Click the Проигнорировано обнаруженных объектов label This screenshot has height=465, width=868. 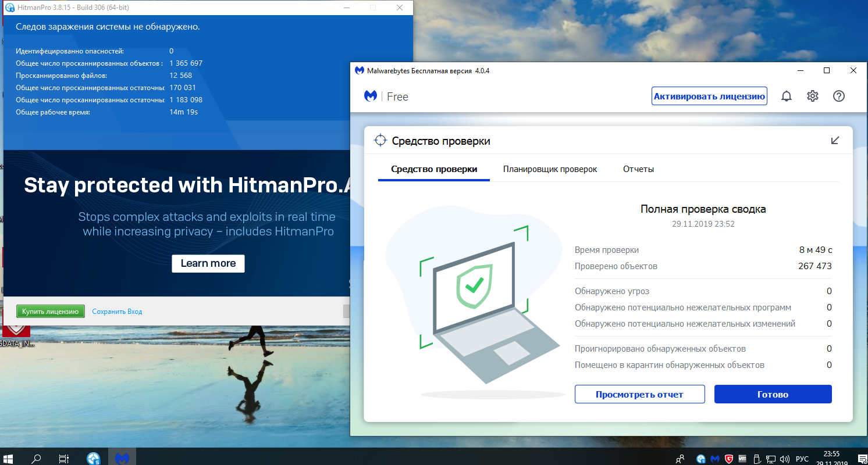click(660, 349)
